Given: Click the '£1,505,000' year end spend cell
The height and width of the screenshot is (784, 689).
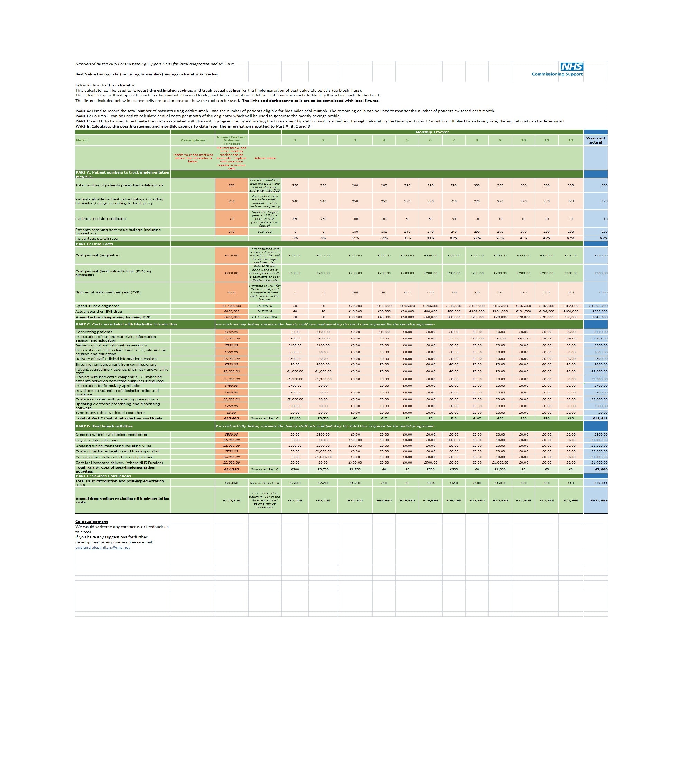Looking at the screenshot, I should click(596, 306).
